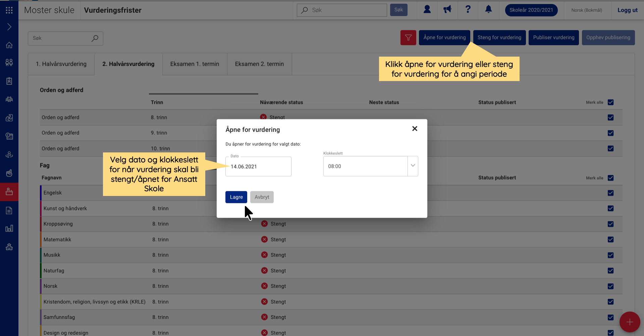The width and height of the screenshot is (644, 336).
Task: Switch to Eksamen 1. termin tab
Action: point(195,64)
